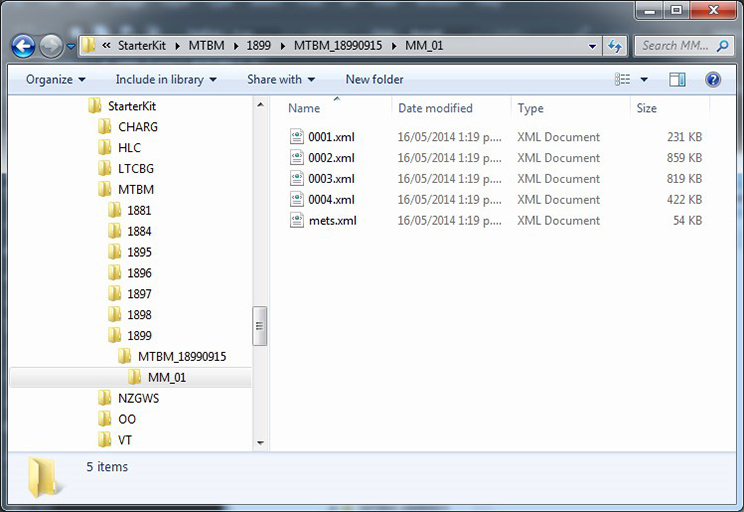Sort files by the Name column
The height and width of the screenshot is (512, 744).
[x=304, y=108]
